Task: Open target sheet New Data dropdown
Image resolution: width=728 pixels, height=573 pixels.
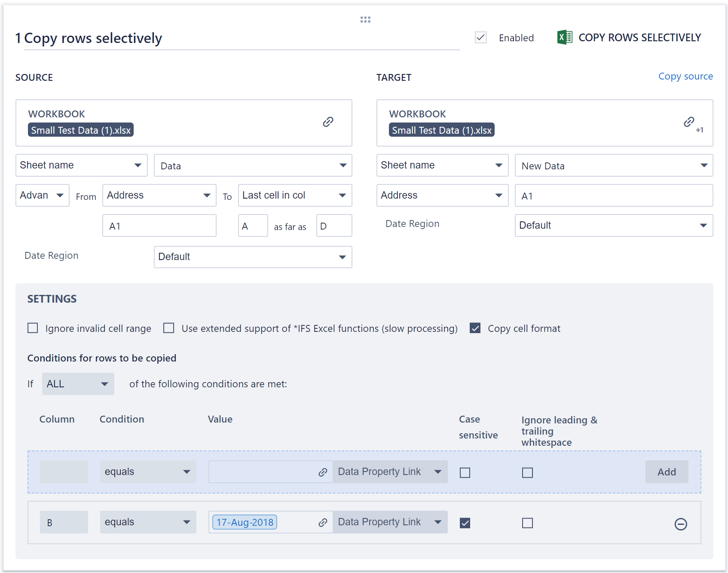Action: tap(613, 165)
